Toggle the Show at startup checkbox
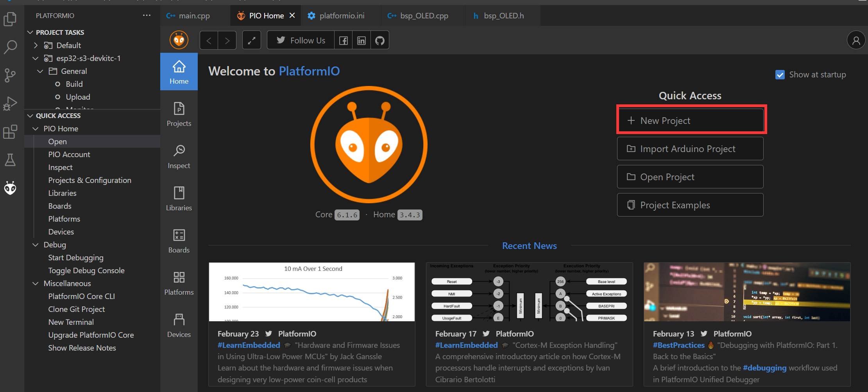This screenshot has width=868, height=392. [x=780, y=75]
